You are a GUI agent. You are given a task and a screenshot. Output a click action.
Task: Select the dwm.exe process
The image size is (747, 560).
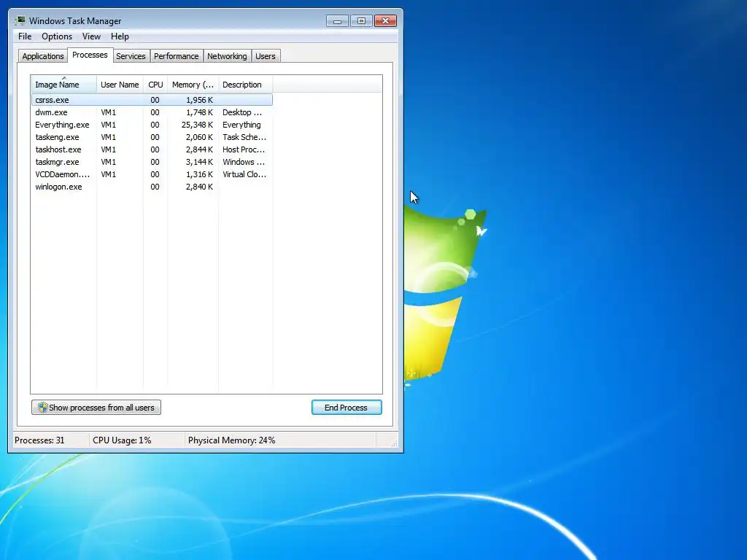152,112
